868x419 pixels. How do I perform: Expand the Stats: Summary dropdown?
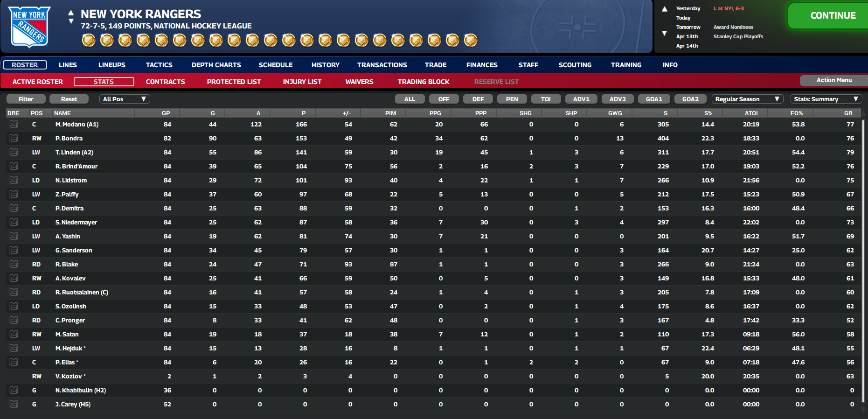pos(826,99)
